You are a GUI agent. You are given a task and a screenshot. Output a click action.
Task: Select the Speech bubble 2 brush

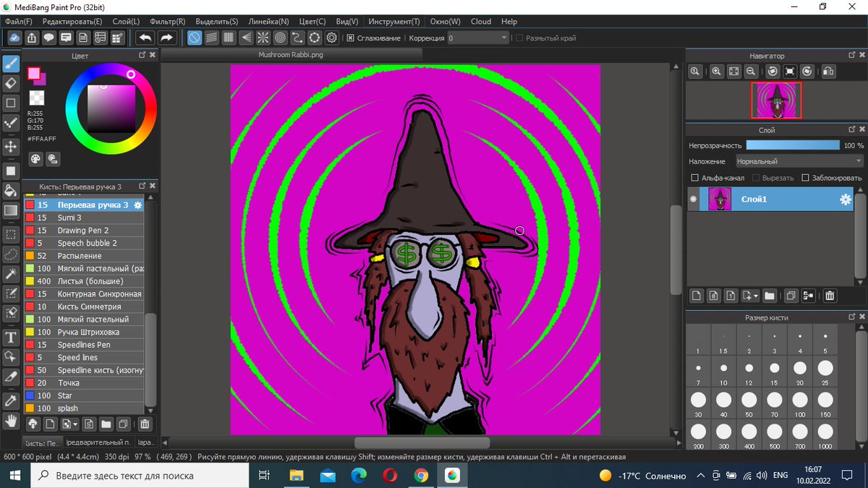pyautogui.click(x=84, y=243)
